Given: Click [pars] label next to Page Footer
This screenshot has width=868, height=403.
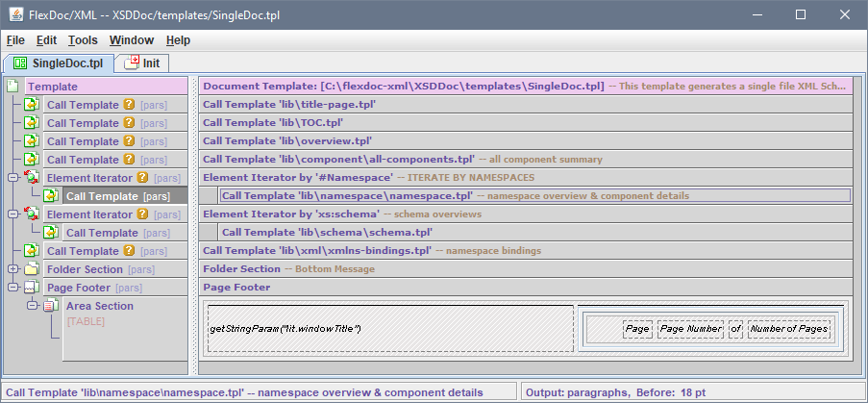Looking at the screenshot, I should pyautogui.click(x=129, y=289).
